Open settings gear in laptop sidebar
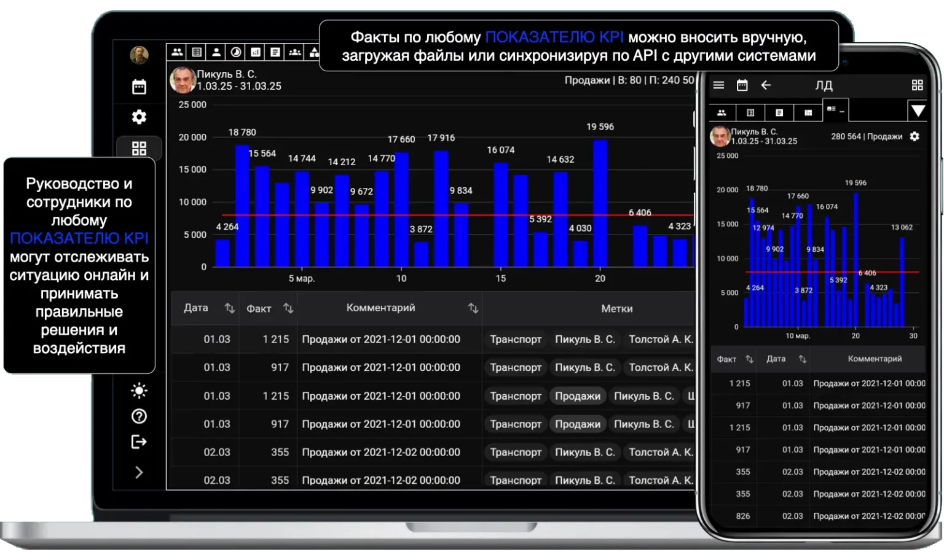 (x=140, y=117)
